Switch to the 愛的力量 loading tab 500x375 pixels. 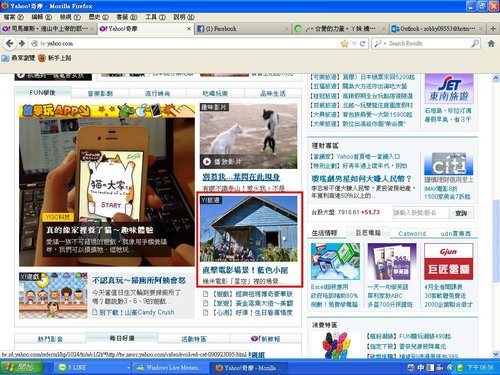(x=340, y=29)
